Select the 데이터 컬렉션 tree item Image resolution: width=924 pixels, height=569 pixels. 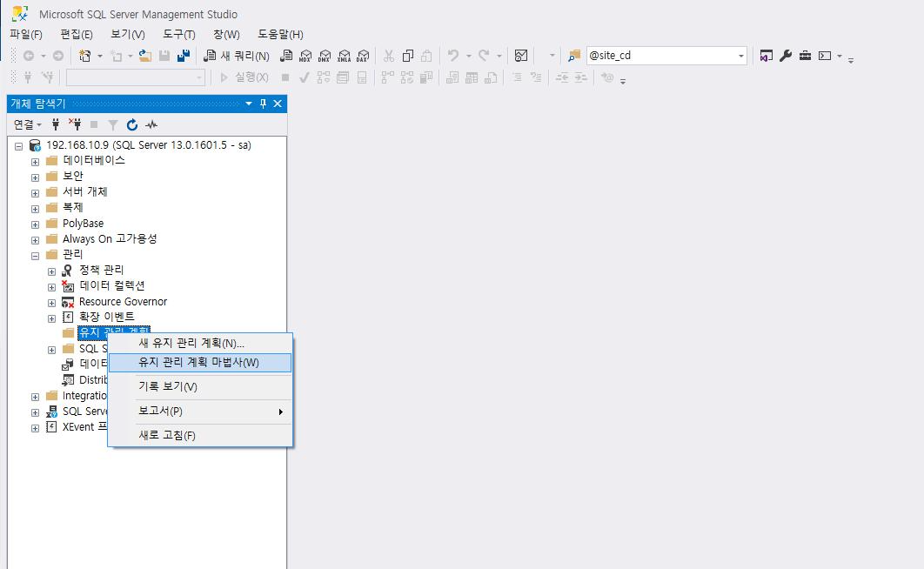(112, 285)
